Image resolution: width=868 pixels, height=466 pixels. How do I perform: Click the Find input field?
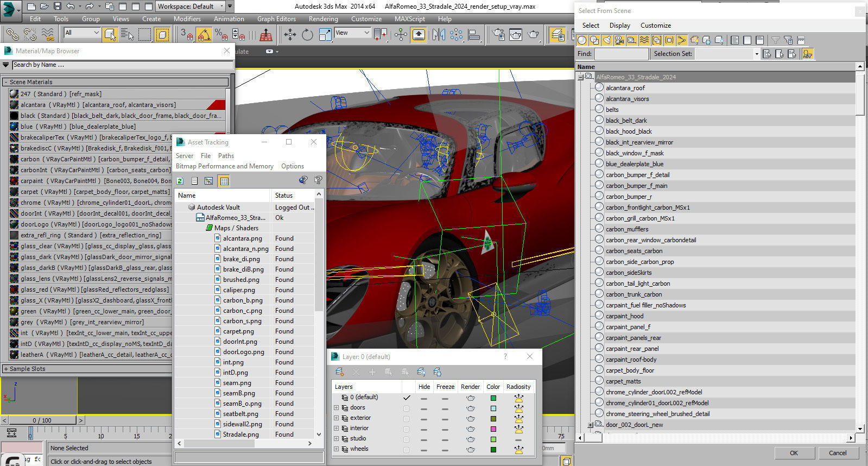click(x=621, y=54)
